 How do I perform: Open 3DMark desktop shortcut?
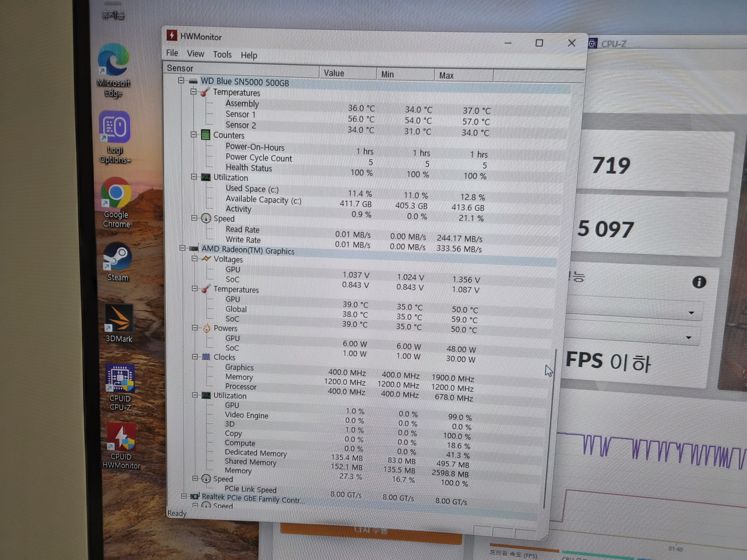coord(119,318)
